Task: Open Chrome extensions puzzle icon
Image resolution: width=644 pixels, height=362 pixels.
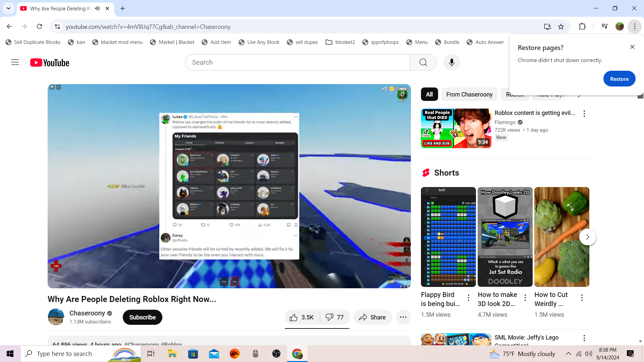Action: click(582, 27)
